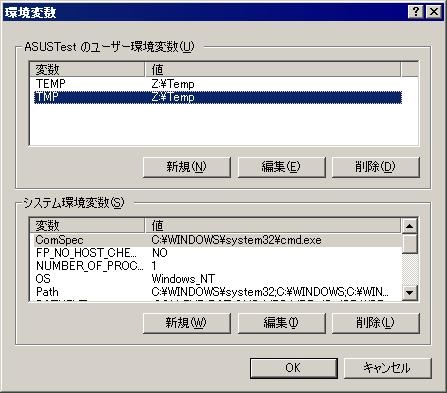Click 新規(W) for system variables

pos(187,323)
